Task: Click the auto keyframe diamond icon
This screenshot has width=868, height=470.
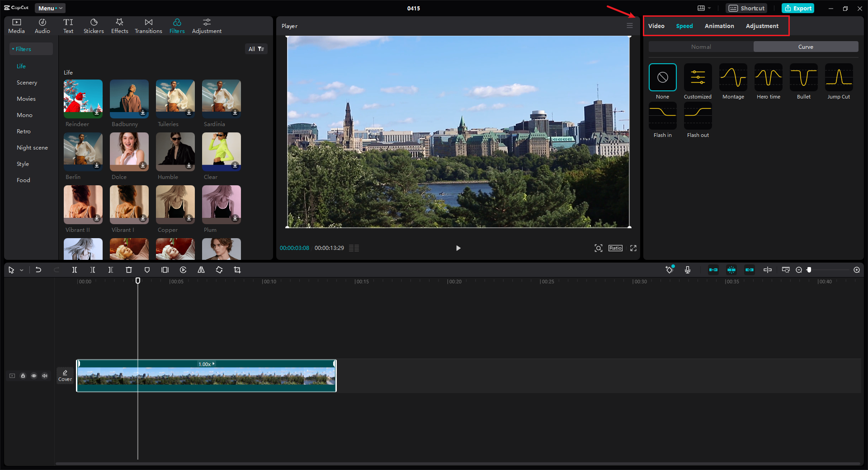Action: tap(670, 270)
